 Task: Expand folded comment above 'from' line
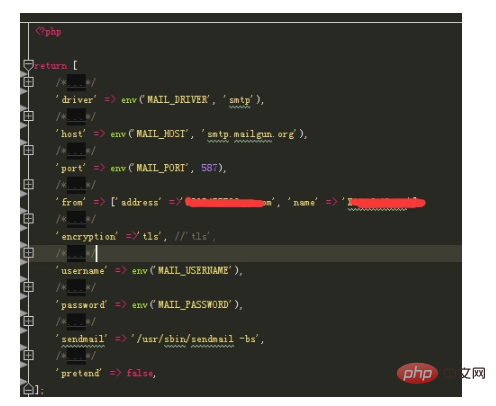28,184
